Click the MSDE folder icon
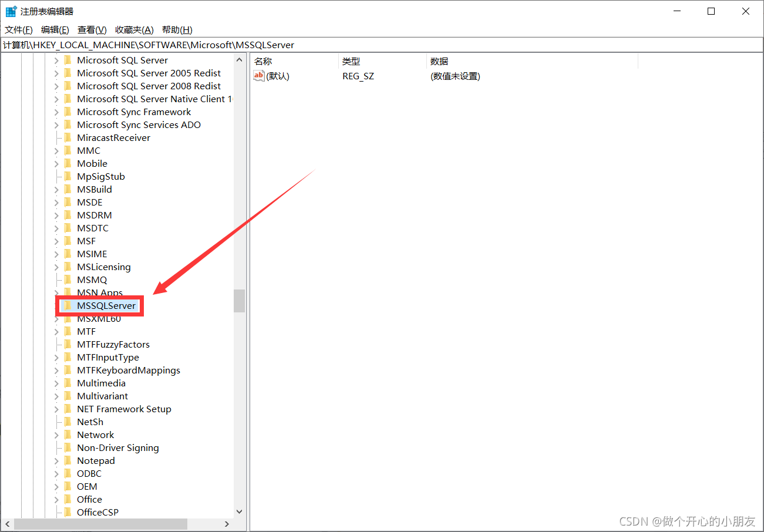 tap(68, 202)
